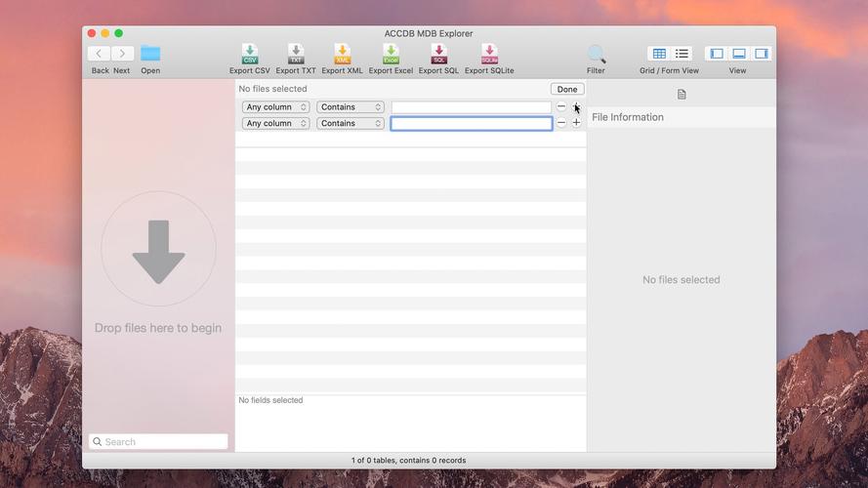Image resolution: width=868 pixels, height=488 pixels.
Task: Click the File Information document icon
Action: (682, 95)
